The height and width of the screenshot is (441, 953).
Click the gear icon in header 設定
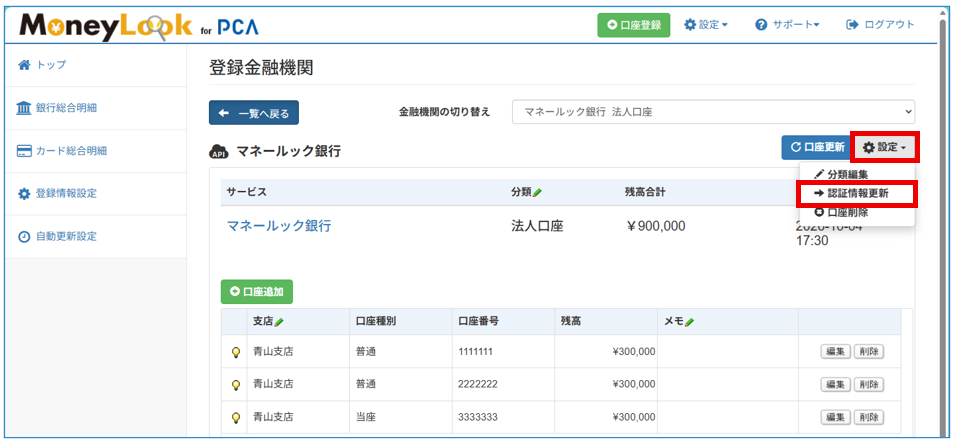click(690, 25)
